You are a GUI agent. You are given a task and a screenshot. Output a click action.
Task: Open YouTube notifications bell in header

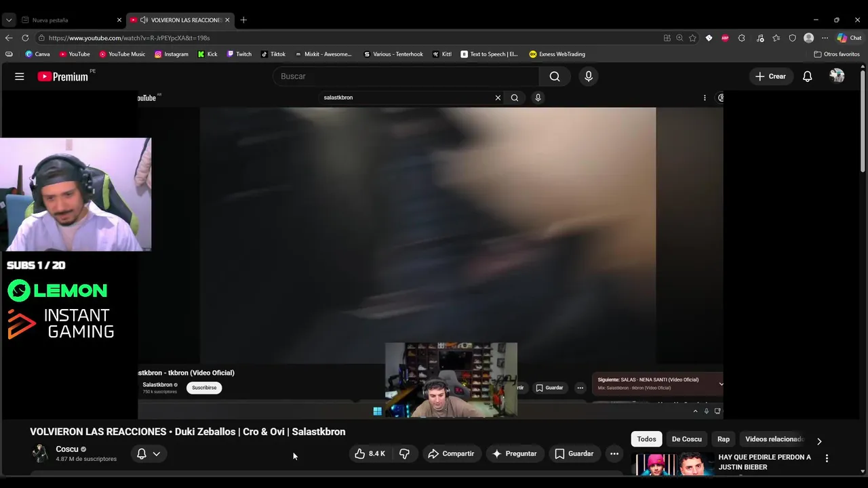click(807, 77)
